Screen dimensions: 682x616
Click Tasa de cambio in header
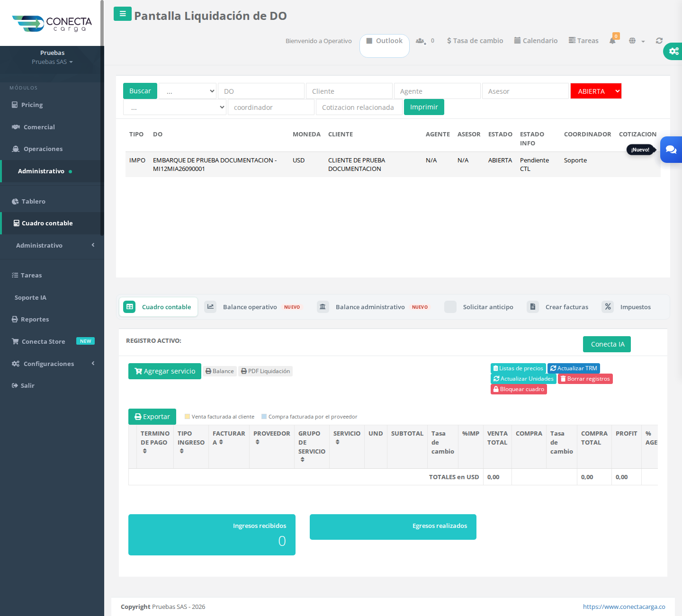pos(475,41)
